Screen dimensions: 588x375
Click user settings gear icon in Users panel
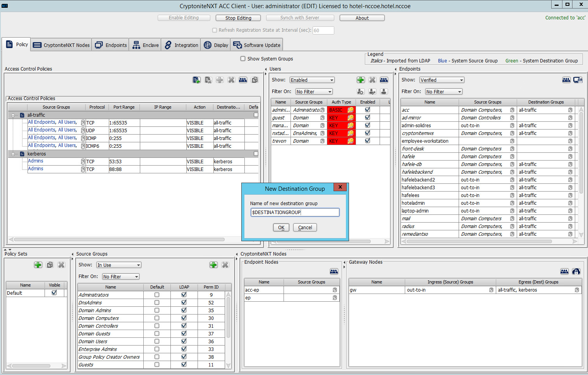click(x=361, y=92)
